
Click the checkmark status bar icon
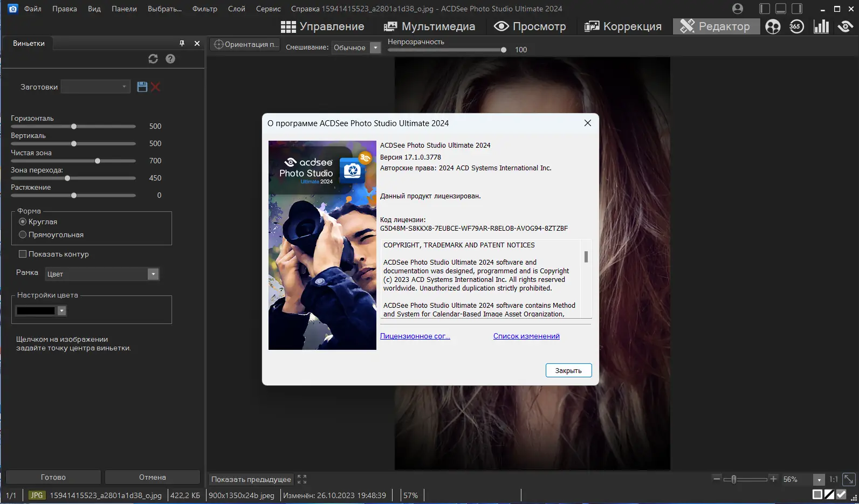pyautogui.click(x=841, y=494)
